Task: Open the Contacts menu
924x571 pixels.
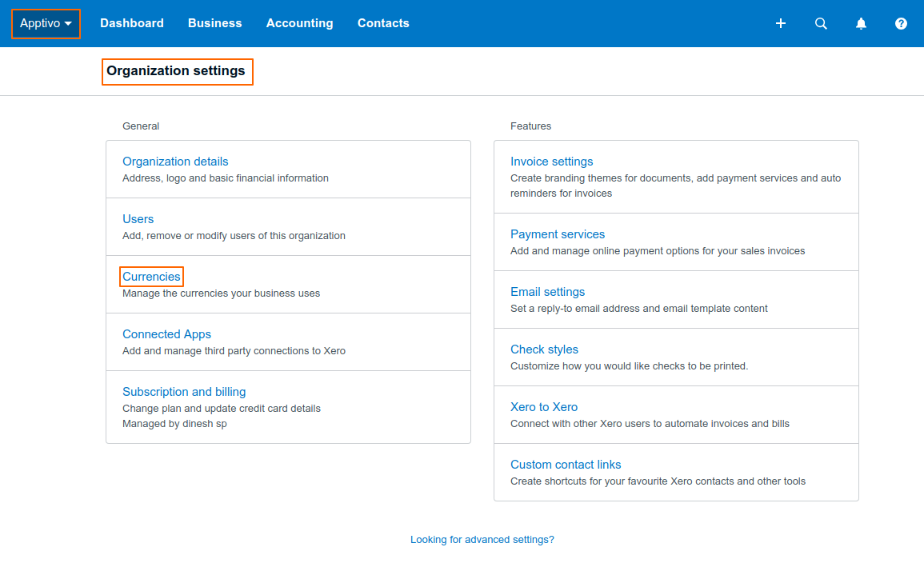Action: click(383, 24)
